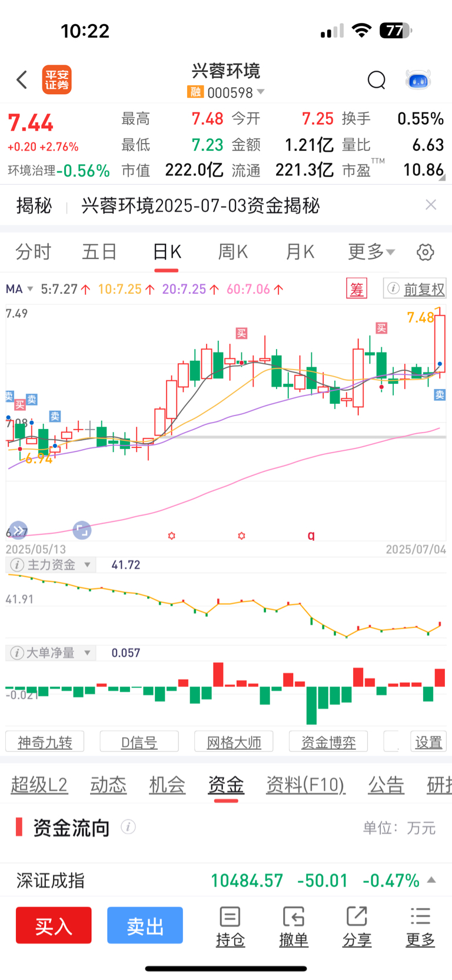Switch to 五日 chart tab
This screenshot has height=980, width=452.
[99, 252]
